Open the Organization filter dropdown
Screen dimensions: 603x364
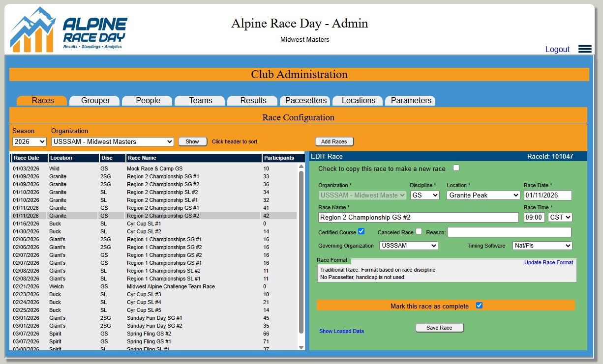point(113,141)
